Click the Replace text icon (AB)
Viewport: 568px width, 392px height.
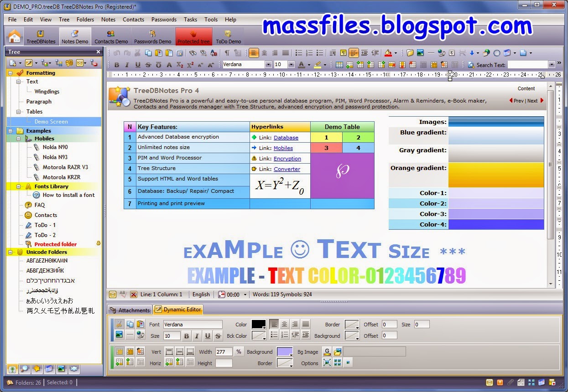tap(214, 53)
